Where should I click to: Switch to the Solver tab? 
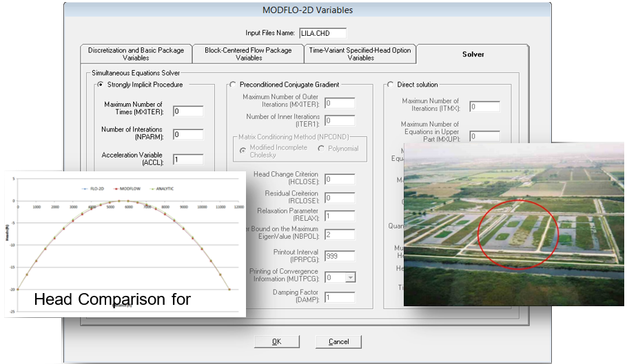coord(473,54)
